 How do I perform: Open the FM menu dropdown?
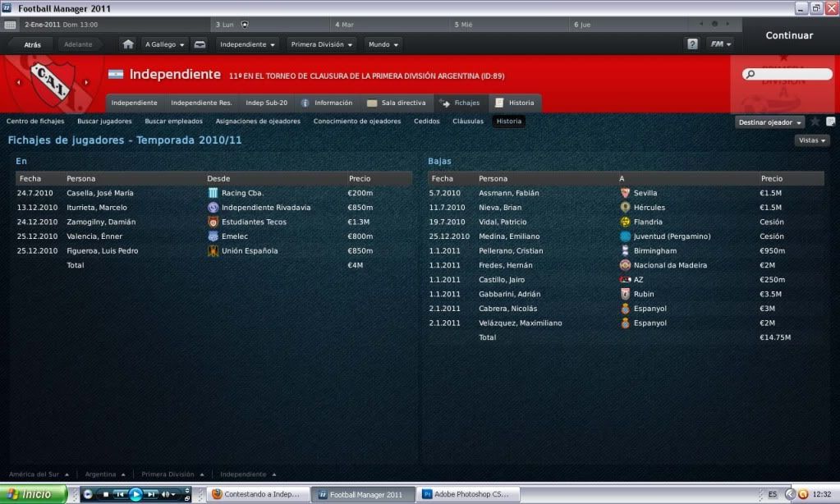(721, 44)
